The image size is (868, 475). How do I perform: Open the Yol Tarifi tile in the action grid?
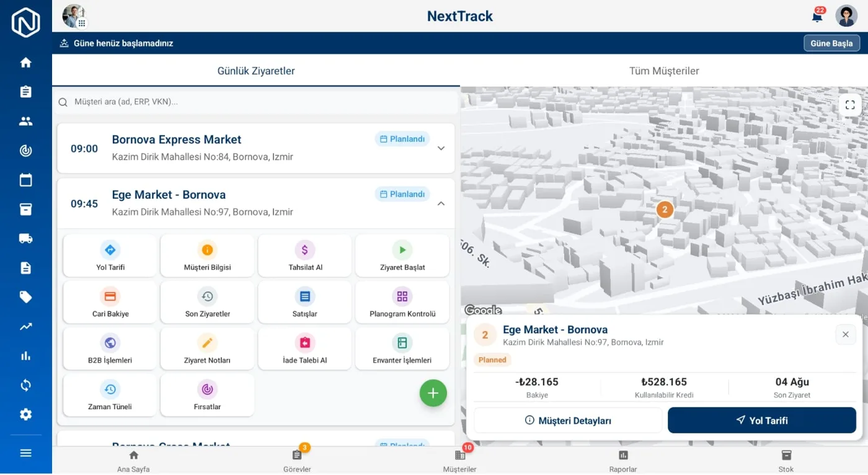click(x=110, y=255)
